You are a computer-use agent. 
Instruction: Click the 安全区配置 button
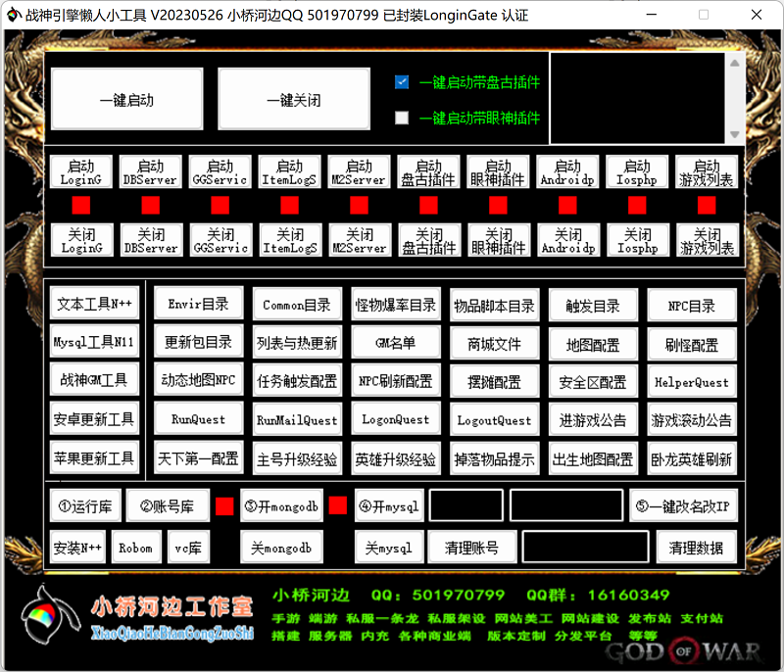point(592,381)
